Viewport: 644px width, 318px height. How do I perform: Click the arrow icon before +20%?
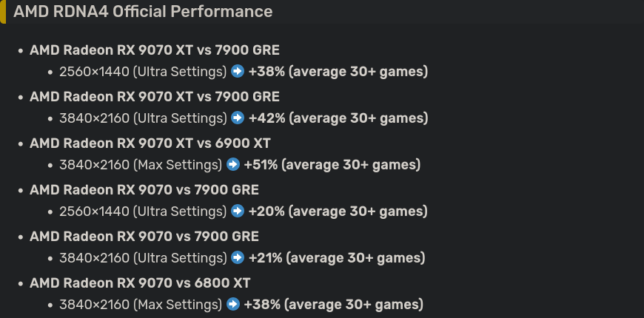pos(238,212)
